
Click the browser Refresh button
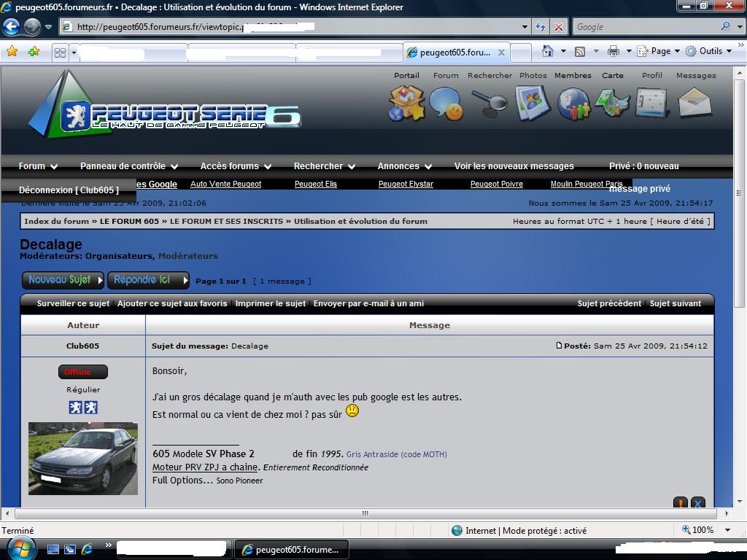click(541, 27)
